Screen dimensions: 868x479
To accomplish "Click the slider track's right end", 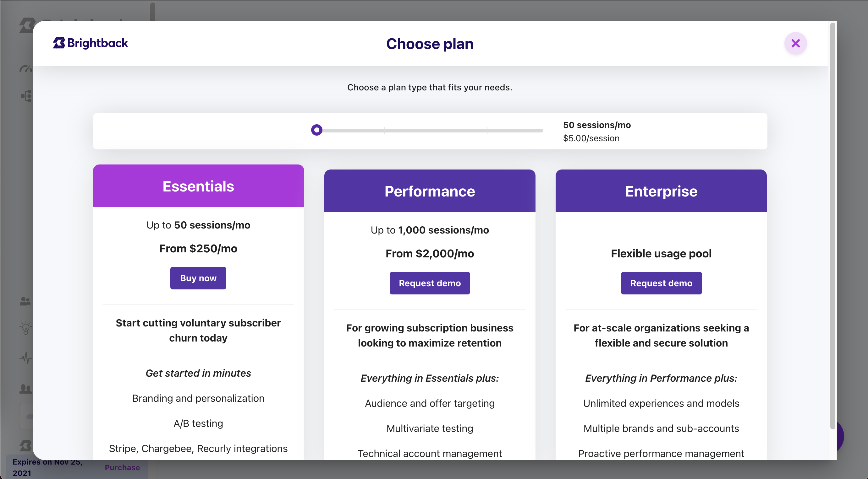I will [x=541, y=130].
